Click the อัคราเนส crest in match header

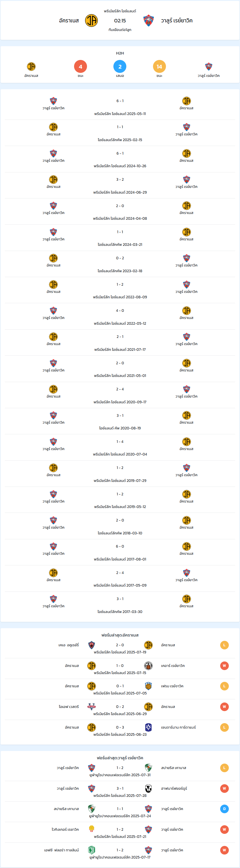pyautogui.click(x=91, y=21)
